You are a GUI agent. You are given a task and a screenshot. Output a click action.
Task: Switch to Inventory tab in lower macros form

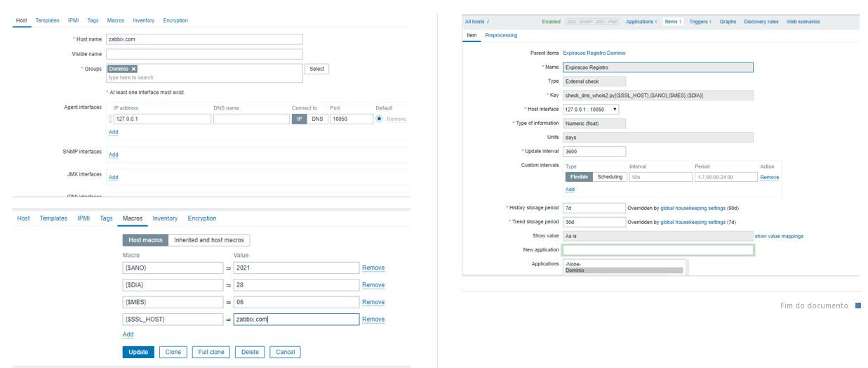[165, 218]
